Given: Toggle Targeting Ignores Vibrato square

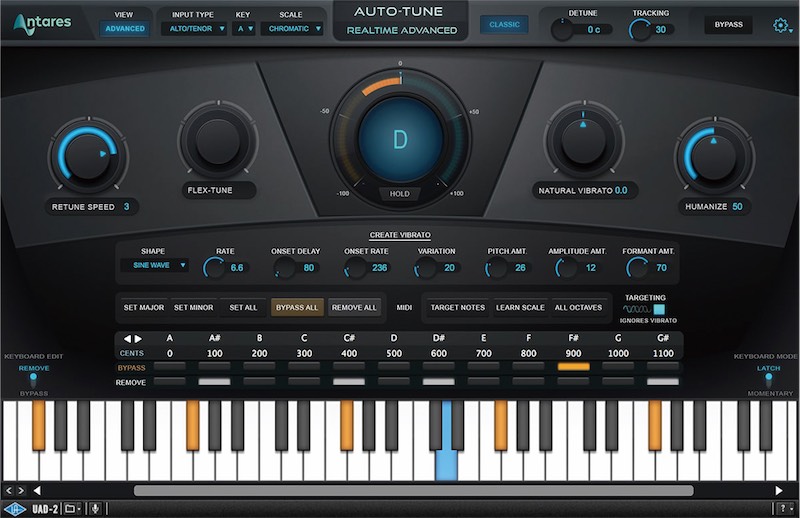Looking at the screenshot, I should pyautogui.click(x=659, y=309).
